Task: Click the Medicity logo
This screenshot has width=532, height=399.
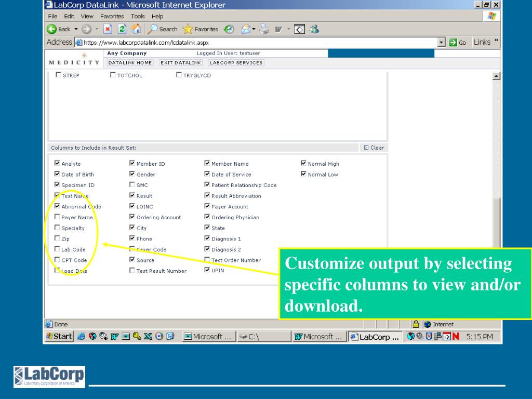Action: click(x=74, y=59)
